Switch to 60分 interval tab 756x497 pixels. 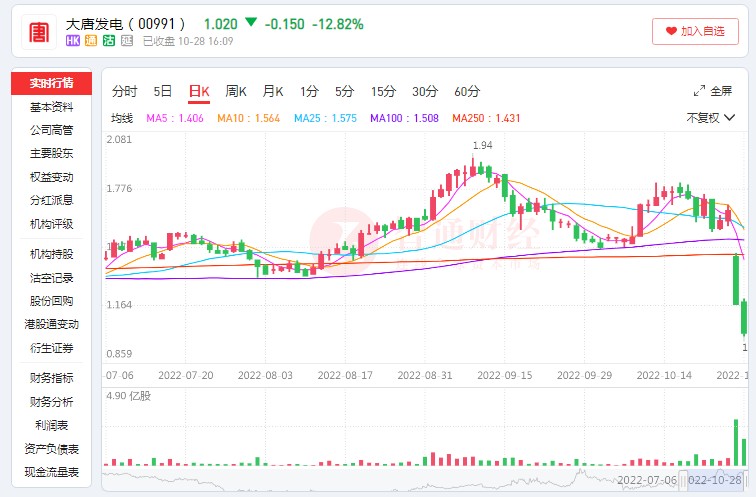click(467, 91)
